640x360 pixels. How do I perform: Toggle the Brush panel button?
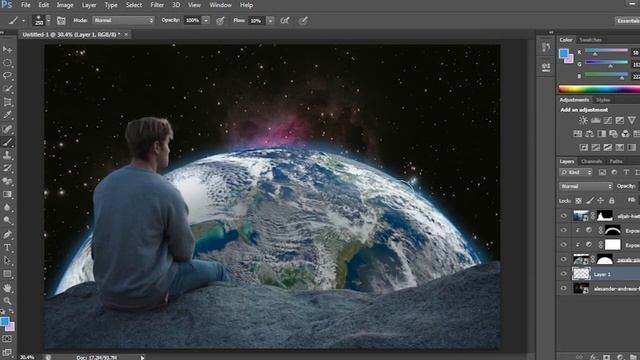61,20
